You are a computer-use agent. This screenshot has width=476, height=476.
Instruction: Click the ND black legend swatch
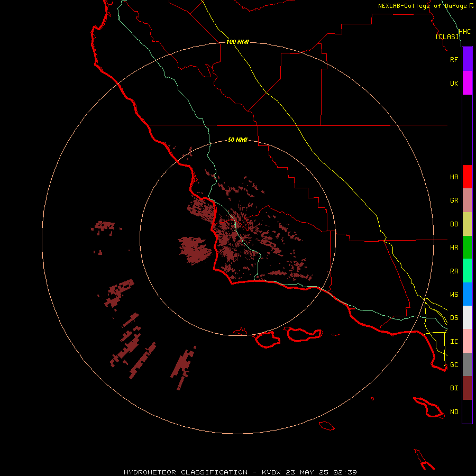pyautogui.click(x=467, y=411)
